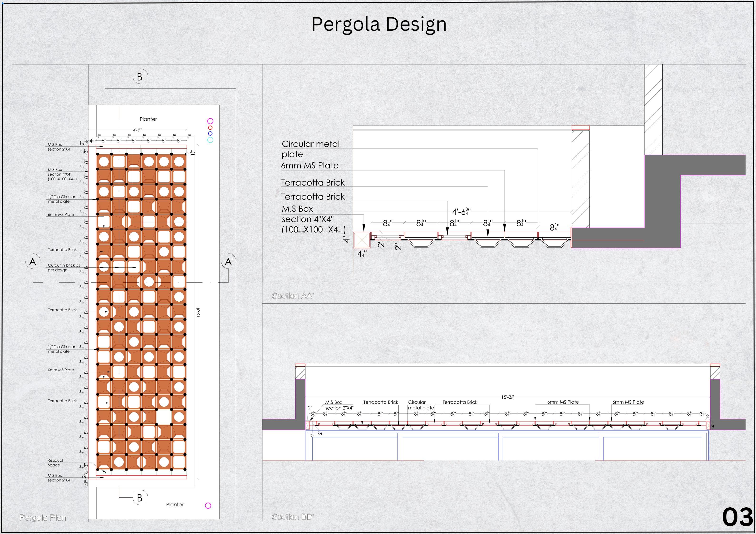Screen dimensions: 756x534
Task: Click the bottom B section marker
Action: pyautogui.click(x=140, y=497)
